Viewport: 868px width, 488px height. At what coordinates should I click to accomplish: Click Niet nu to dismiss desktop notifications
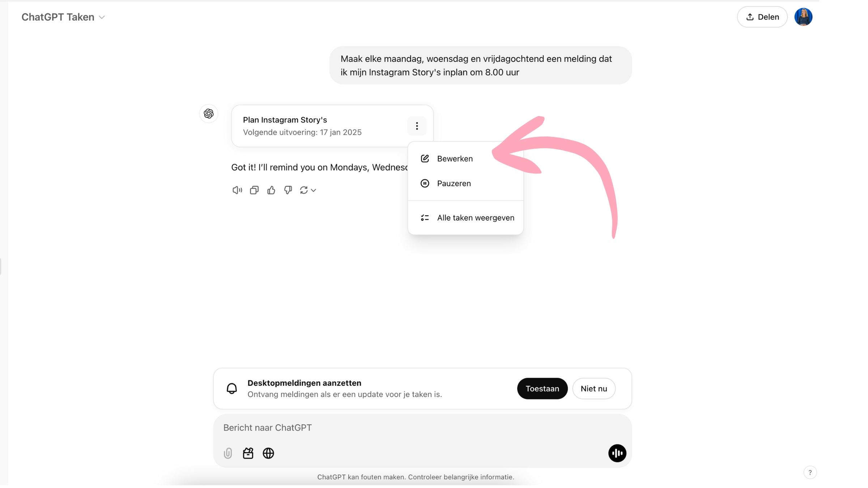point(593,389)
